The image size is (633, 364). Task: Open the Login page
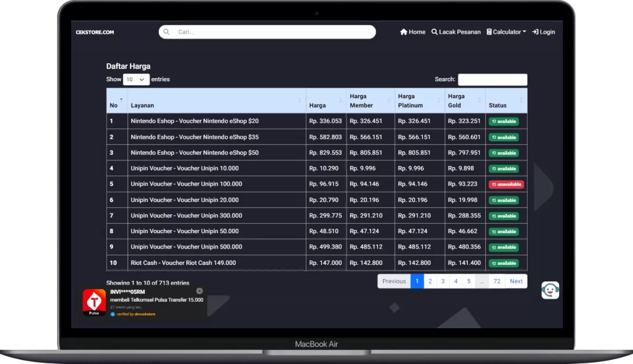[x=543, y=32]
